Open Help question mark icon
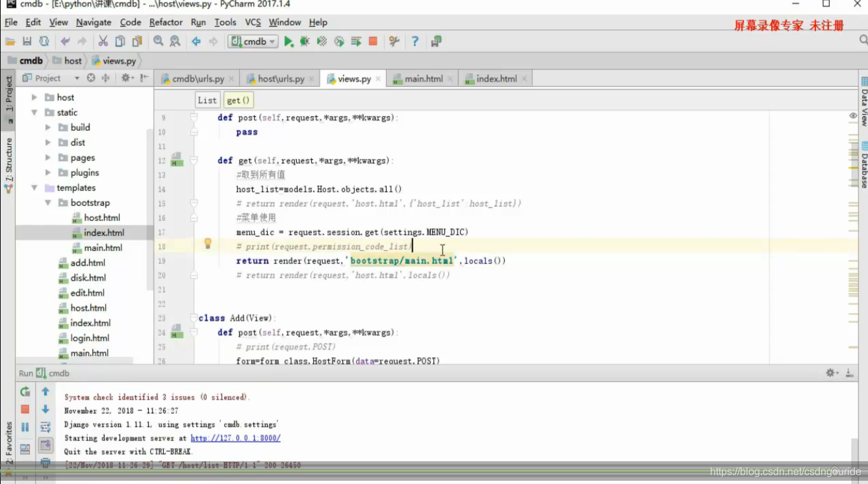 pyautogui.click(x=415, y=42)
